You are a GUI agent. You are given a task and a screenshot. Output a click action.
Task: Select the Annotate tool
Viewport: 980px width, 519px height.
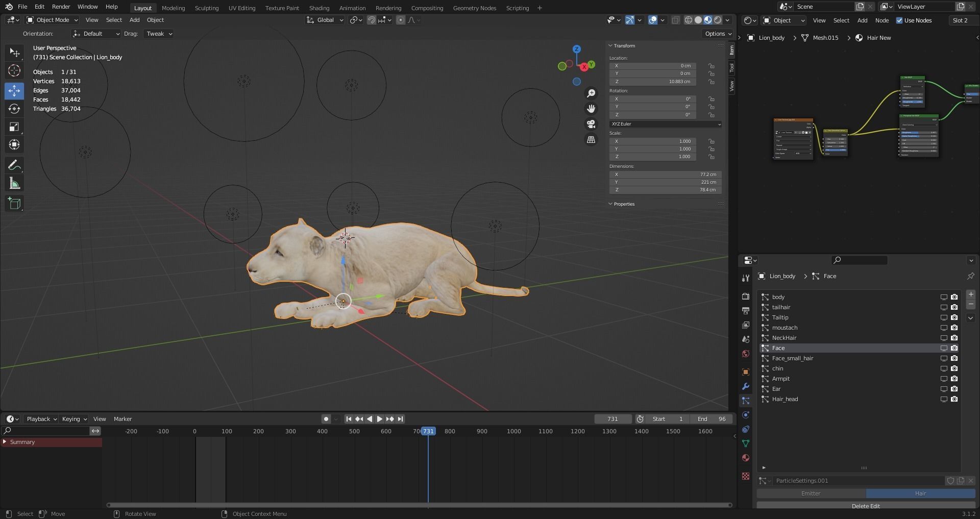coord(14,165)
